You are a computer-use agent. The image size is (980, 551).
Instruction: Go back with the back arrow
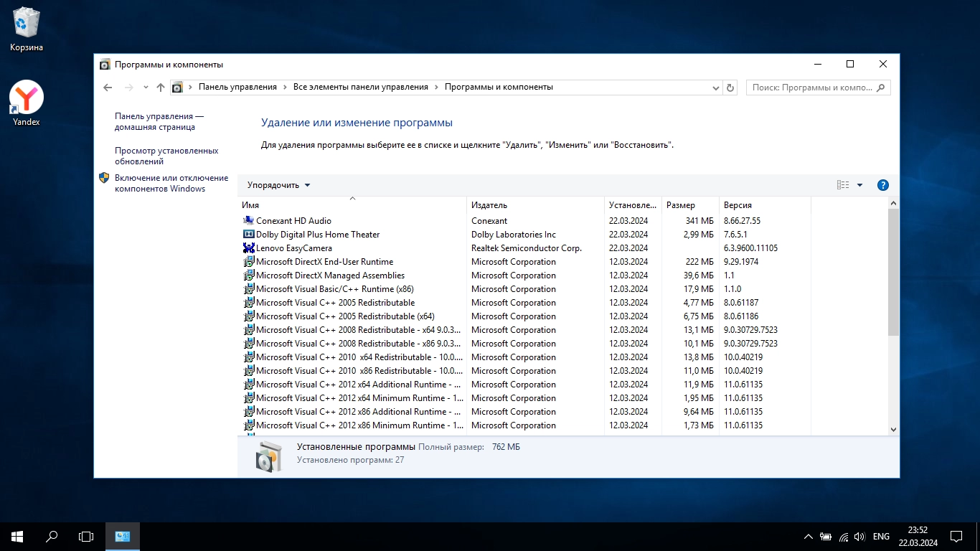coord(108,88)
